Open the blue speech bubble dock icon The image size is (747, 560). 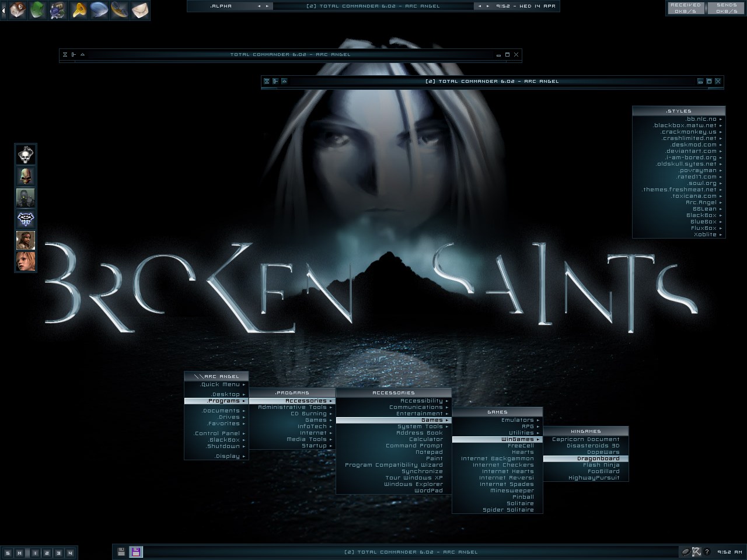(x=99, y=10)
